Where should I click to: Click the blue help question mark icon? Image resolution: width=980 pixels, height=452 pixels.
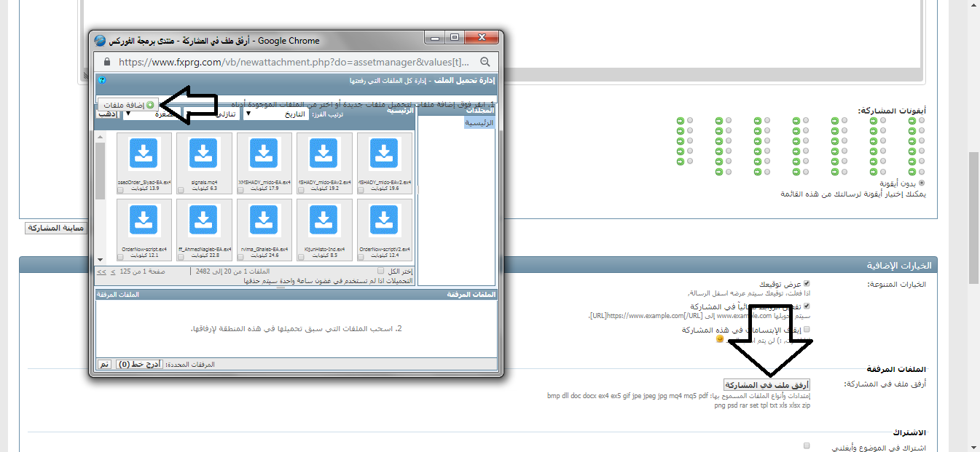[x=102, y=80]
